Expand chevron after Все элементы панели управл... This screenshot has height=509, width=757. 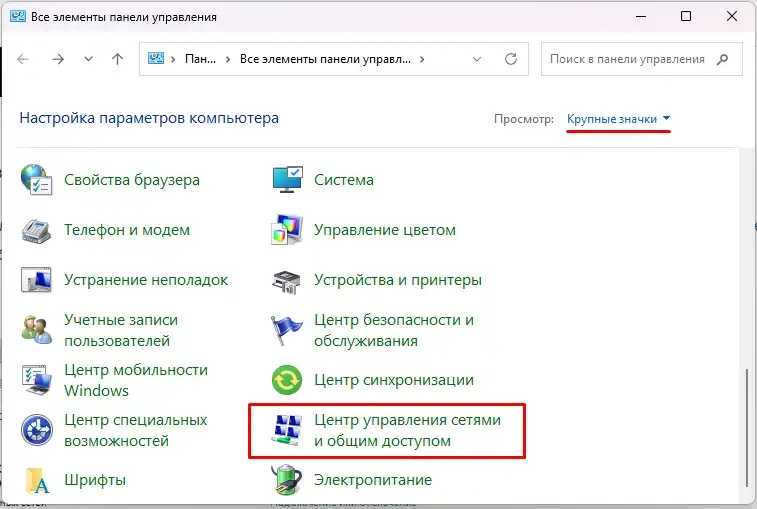422,59
